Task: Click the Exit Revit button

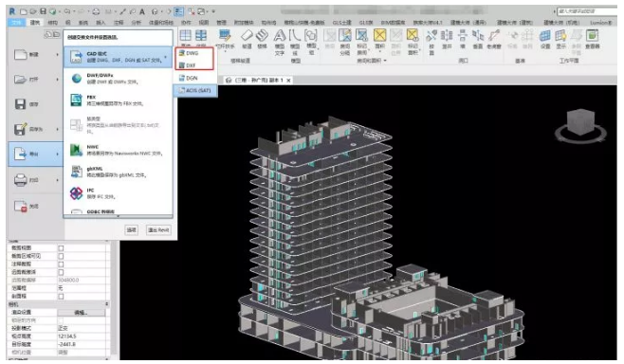Action: tap(158, 230)
